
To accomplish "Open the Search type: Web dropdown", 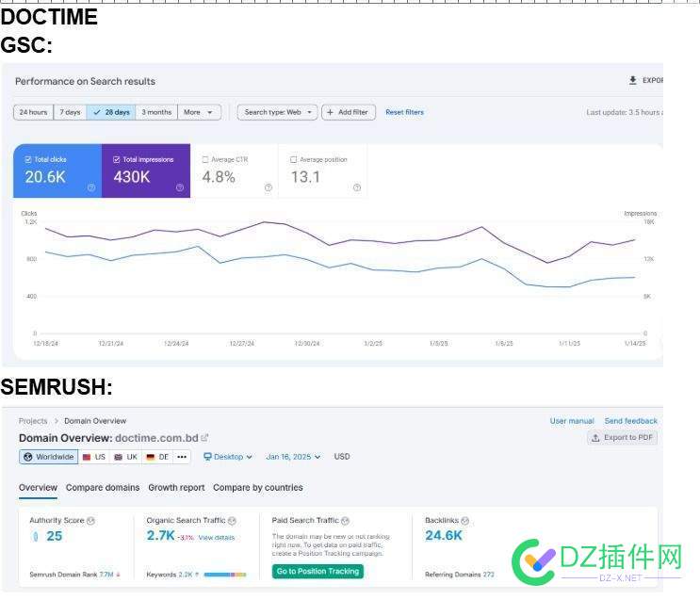I will pos(277,112).
